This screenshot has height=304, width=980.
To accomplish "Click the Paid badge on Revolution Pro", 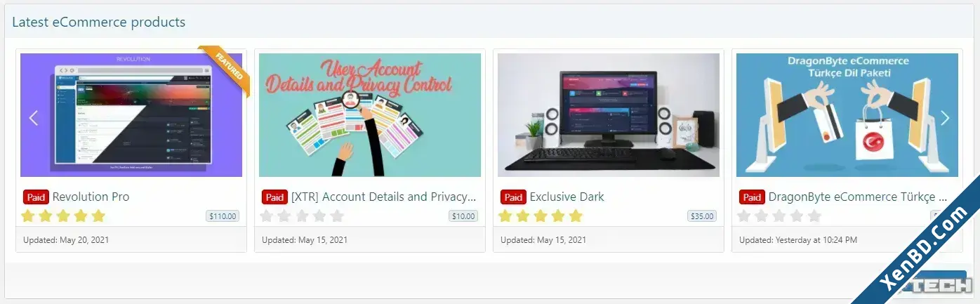I will click(x=36, y=197).
